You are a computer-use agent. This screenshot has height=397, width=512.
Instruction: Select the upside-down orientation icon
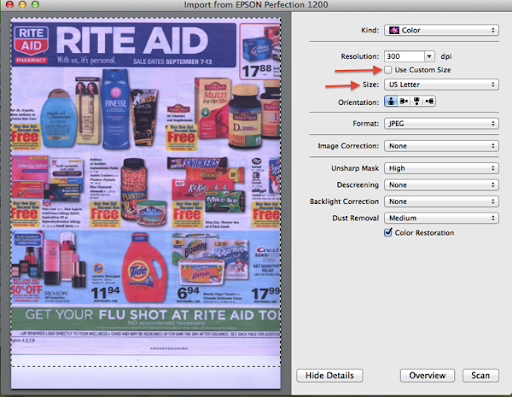[x=416, y=101]
